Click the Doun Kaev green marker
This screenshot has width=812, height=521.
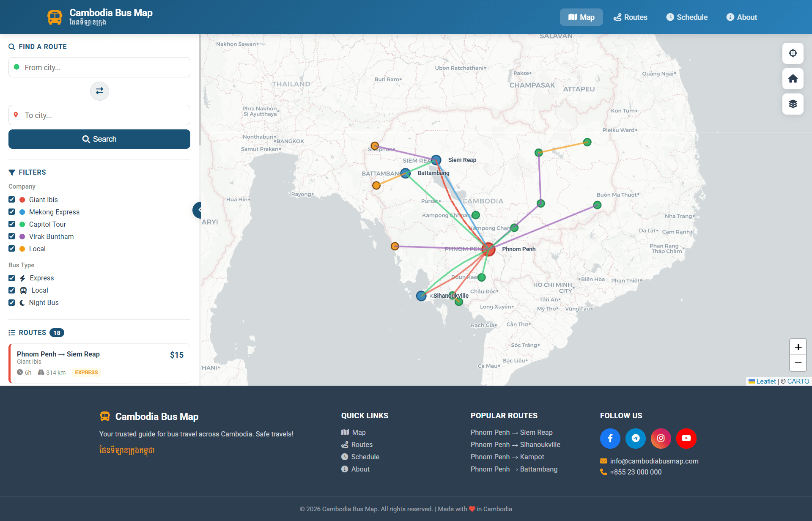(482, 277)
